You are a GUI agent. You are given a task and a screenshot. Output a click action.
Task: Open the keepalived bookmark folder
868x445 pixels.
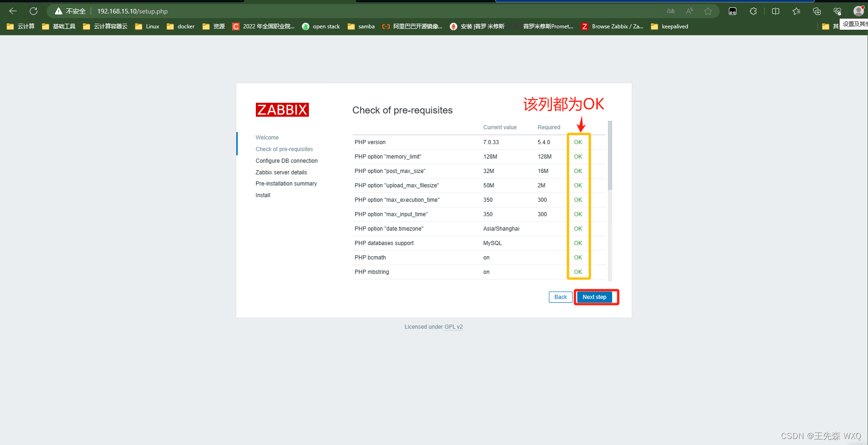tap(669, 27)
